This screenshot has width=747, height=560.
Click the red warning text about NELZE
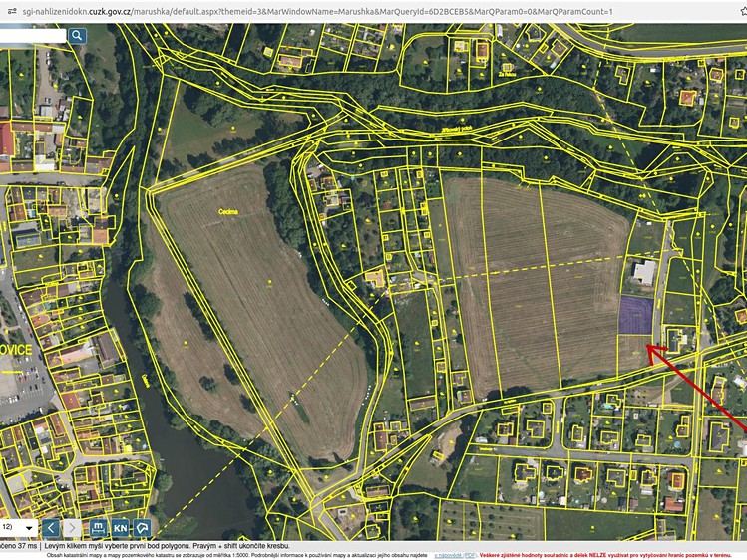[x=605, y=555]
